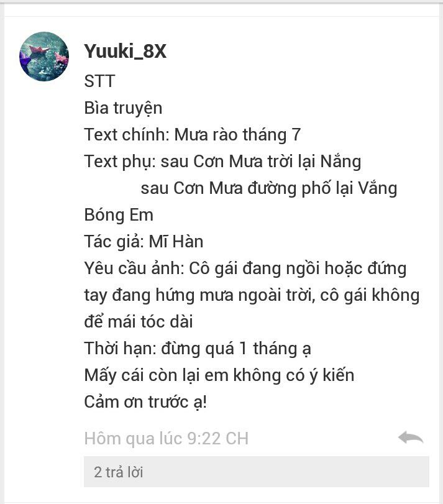This screenshot has width=443, height=504.
Task: Select "Mấy cái còn lại em không có ý kiến"
Action: click(x=219, y=375)
